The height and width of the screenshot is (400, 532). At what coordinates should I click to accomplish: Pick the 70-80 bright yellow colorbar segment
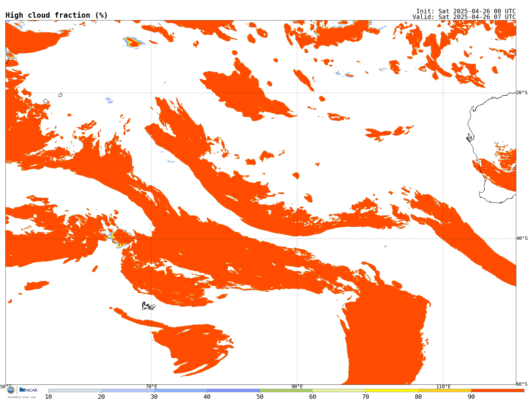pyautogui.click(x=392, y=391)
